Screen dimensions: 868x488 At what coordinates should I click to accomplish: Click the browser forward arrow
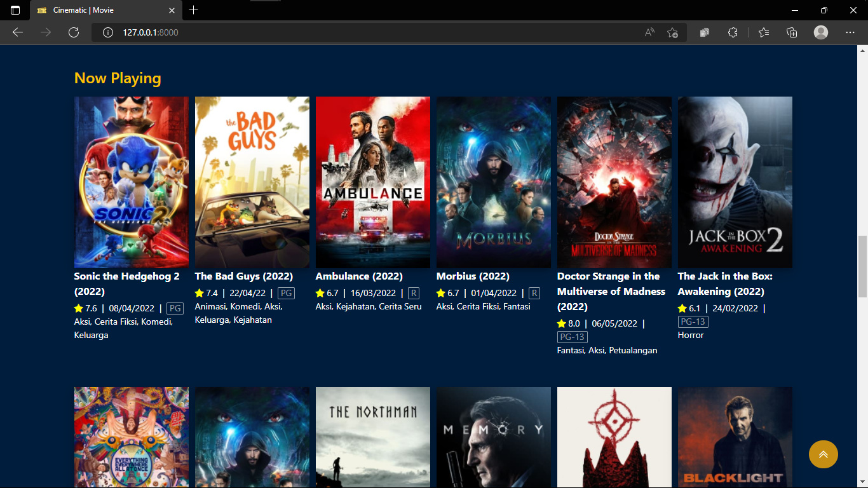46,32
